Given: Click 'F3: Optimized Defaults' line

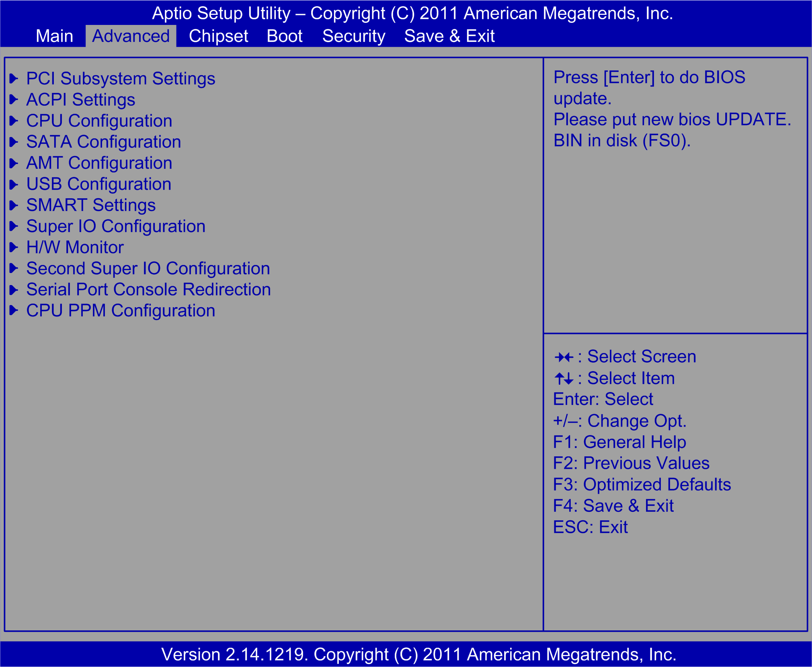Looking at the screenshot, I should click(x=642, y=485).
